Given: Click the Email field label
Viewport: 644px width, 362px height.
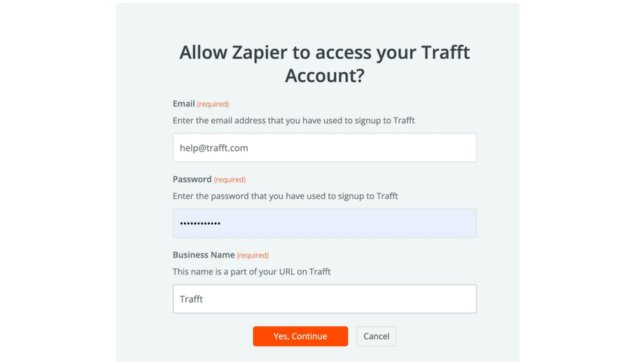Looking at the screenshot, I should pyautogui.click(x=183, y=104).
